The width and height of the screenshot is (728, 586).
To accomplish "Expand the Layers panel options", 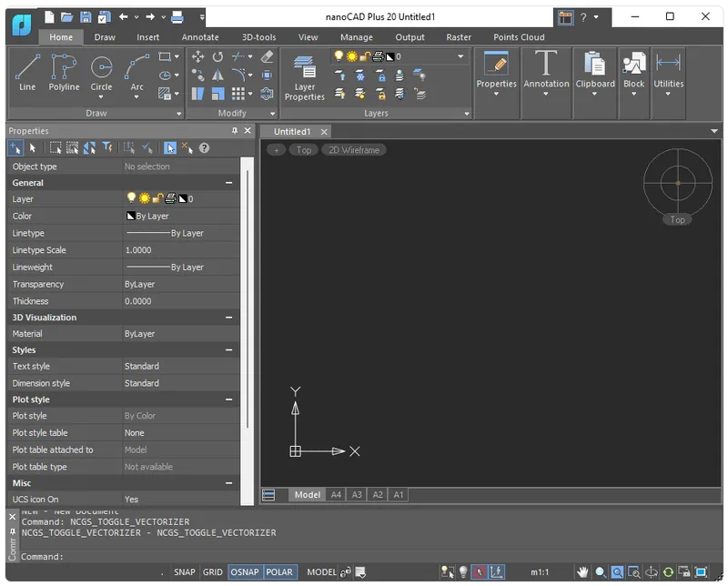I will [x=467, y=114].
